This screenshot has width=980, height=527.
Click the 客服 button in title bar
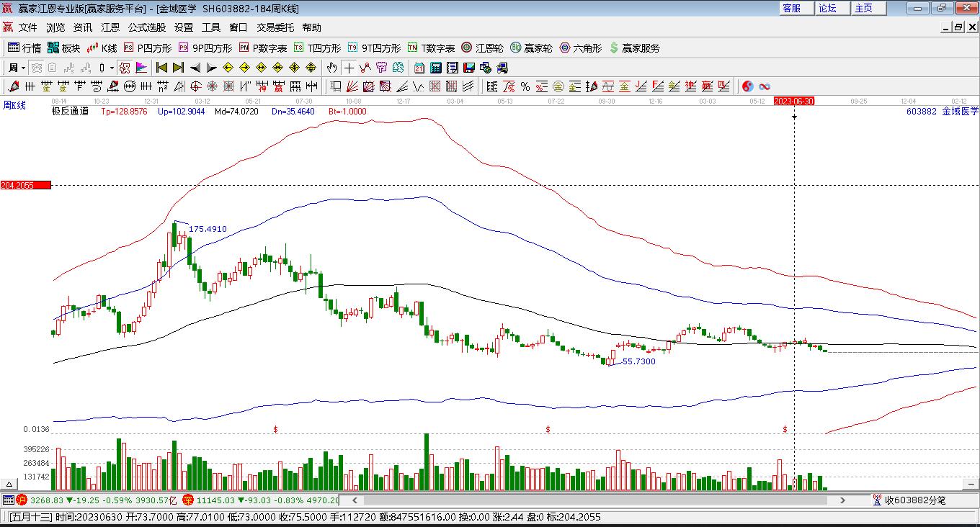click(792, 8)
